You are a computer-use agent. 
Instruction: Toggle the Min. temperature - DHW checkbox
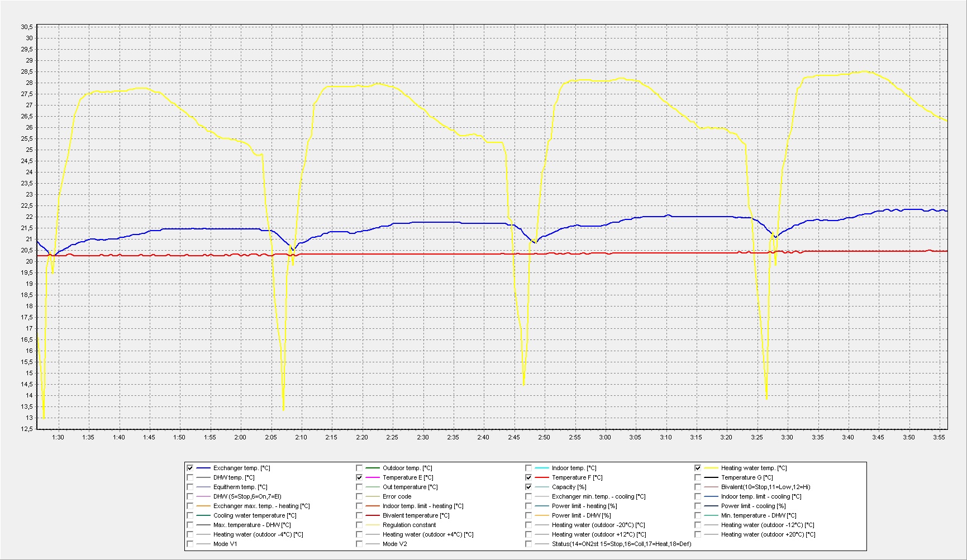pos(698,515)
